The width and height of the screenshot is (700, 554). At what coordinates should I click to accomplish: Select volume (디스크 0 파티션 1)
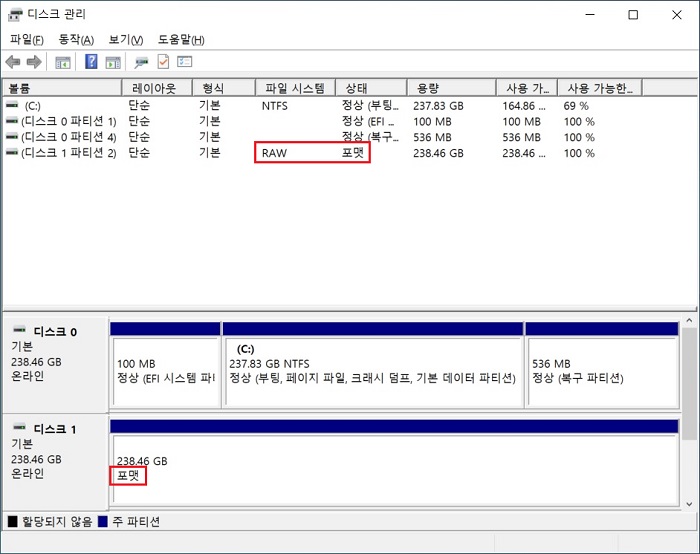(69, 121)
